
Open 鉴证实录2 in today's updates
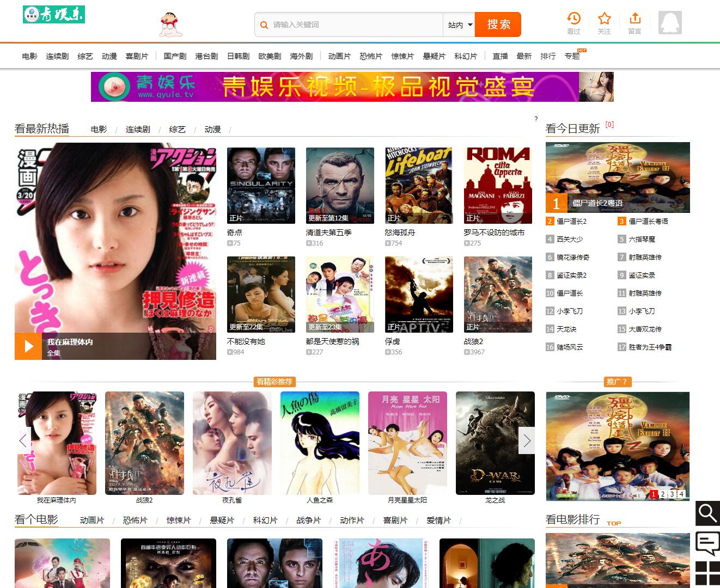tap(571, 275)
